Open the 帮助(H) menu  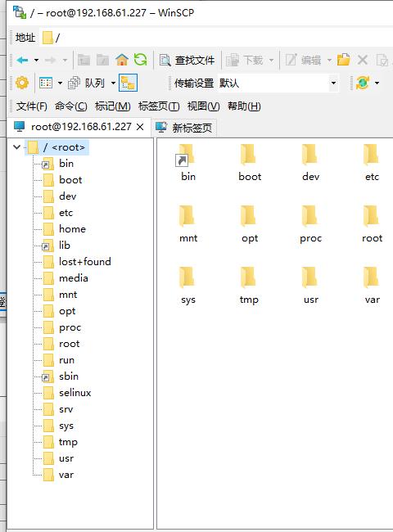(x=244, y=106)
